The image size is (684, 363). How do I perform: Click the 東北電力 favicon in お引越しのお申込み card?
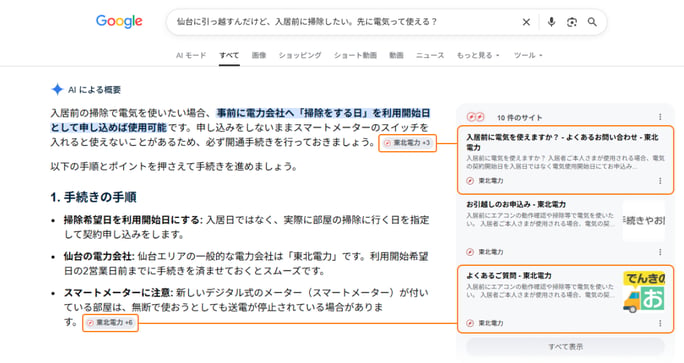(x=470, y=252)
